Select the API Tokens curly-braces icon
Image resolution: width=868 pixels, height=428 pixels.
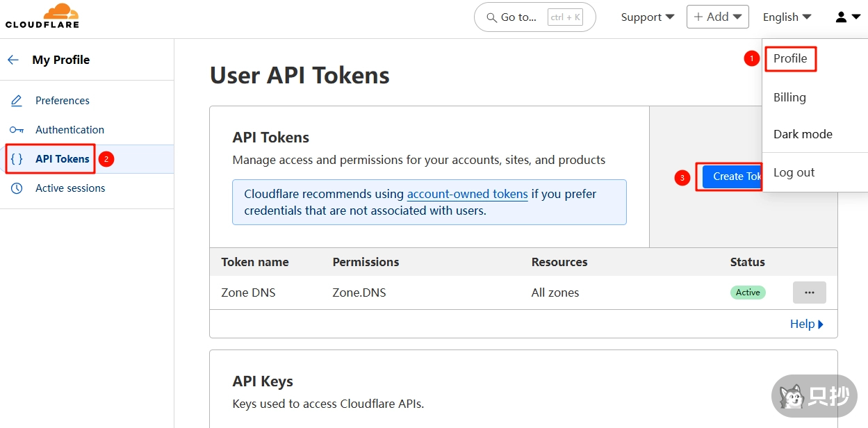tap(17, 158)
